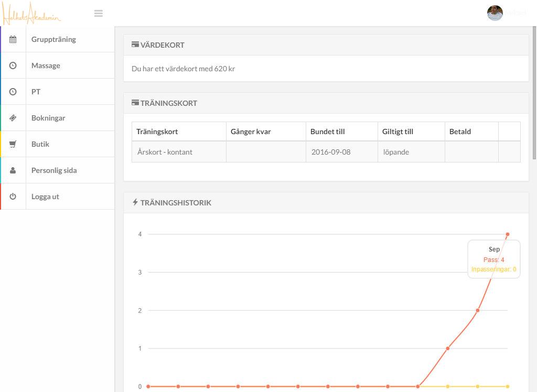Click the power icon beside Logga ut
Image resolution: width=537 pixels, height=392 pixels.
[x=13, y=197]
